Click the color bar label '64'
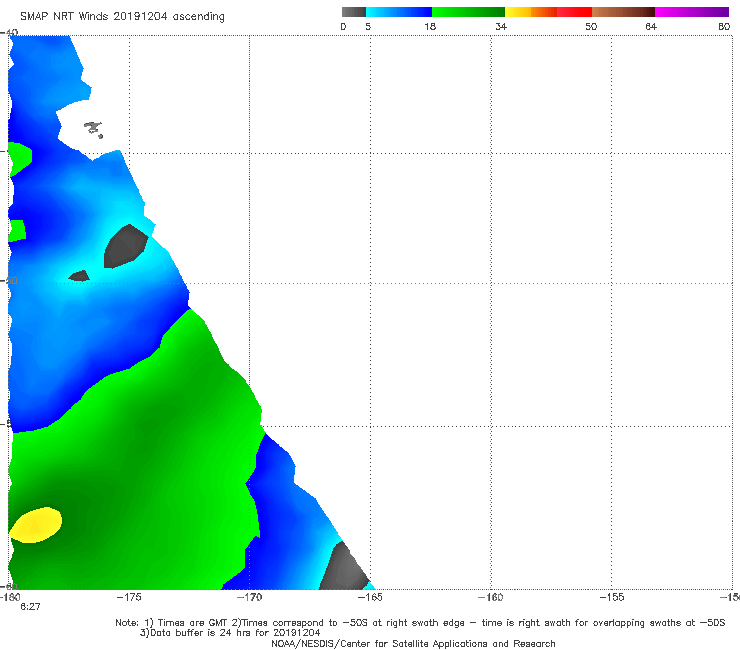This screenshot has height=650, width=740. tap(651, 27)
